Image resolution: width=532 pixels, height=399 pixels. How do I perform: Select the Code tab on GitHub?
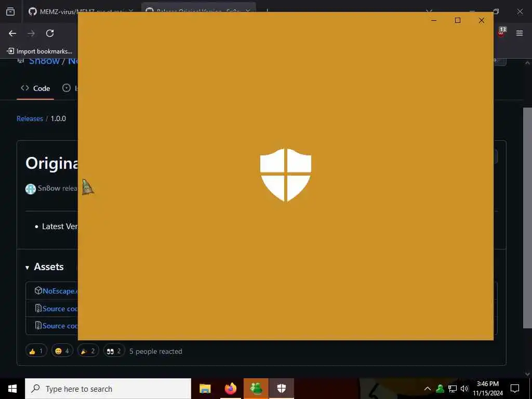[x=35, y=88]
